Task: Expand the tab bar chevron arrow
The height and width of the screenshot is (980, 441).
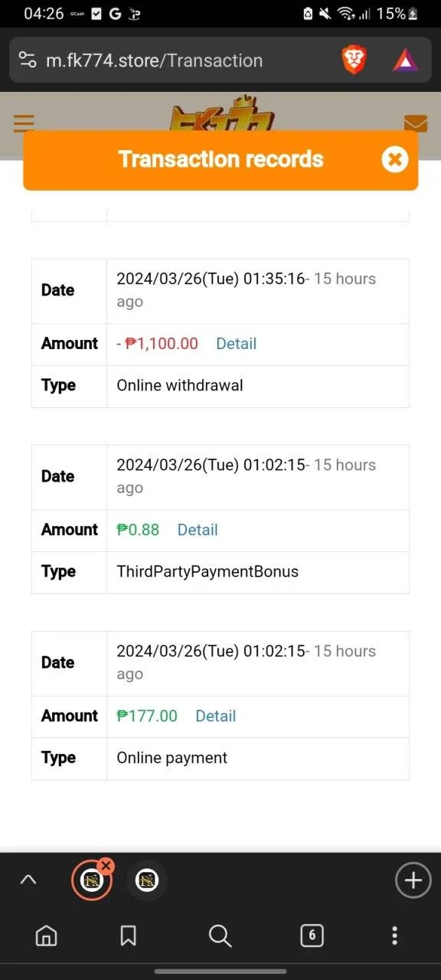Action: (28, 880)
